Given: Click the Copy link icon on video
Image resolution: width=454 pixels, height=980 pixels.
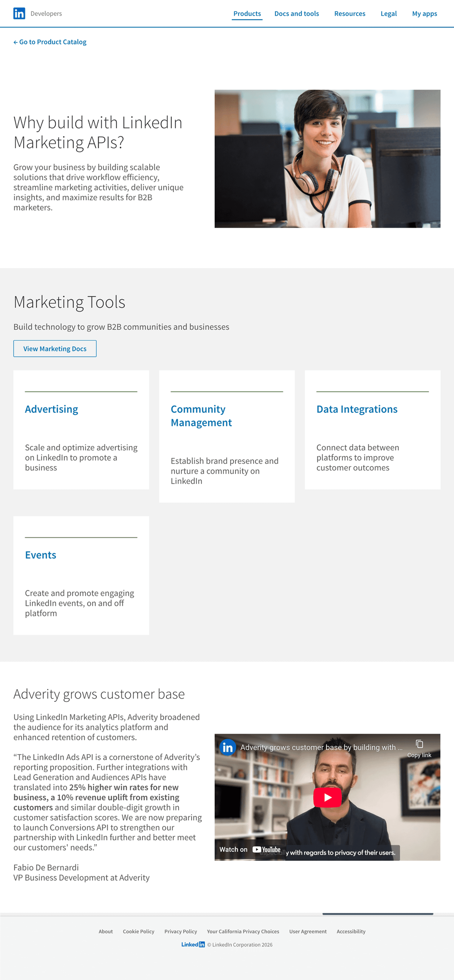Looking at the screenshot, I should 419,749.
